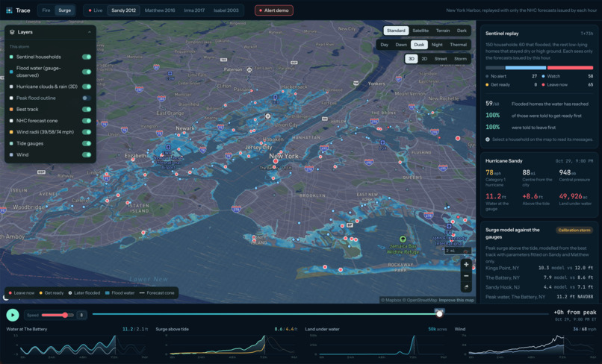
Task: Play the storm replay
Action: coord(13,315)
